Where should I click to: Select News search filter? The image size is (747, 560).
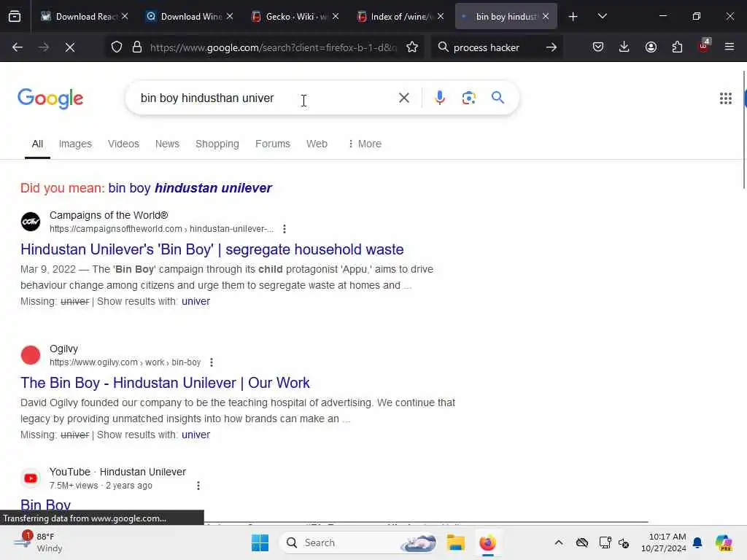coord(167,144)
